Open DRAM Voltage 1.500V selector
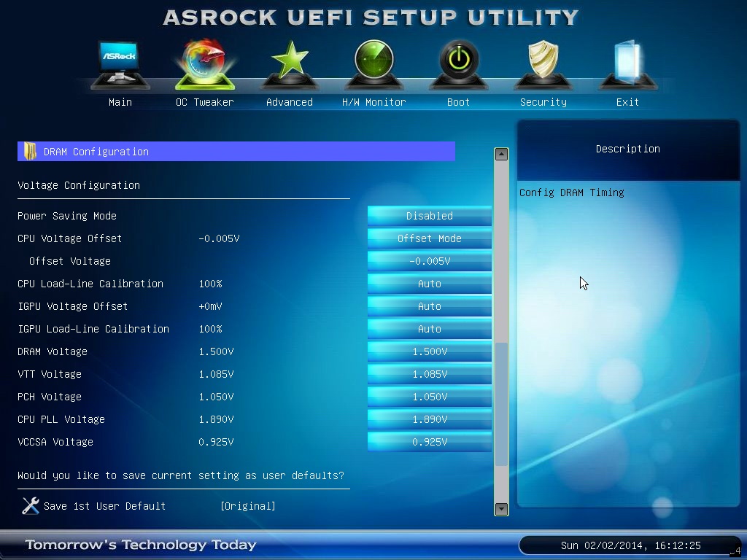The width and height of the screenshot is (747, 560). pos(430,351)
